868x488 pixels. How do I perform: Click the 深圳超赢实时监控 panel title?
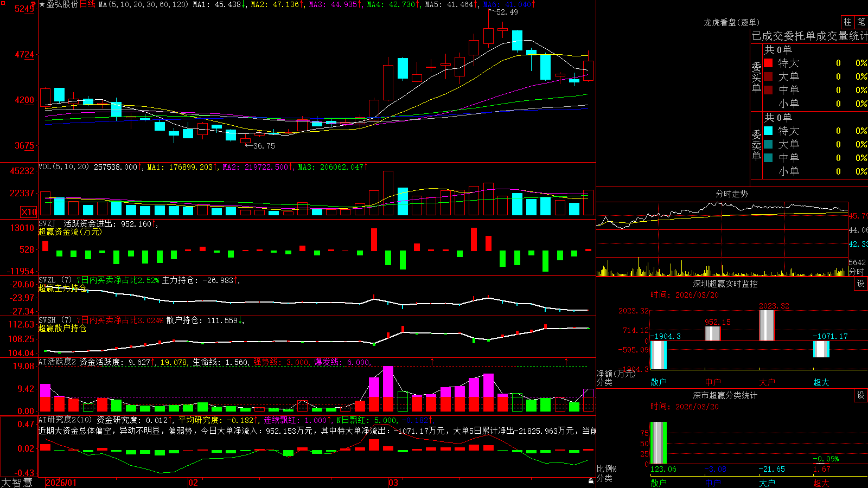(725, 284)
